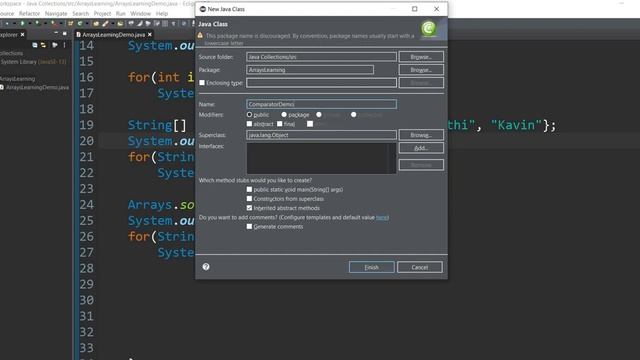Open the 'here' templates configuration link

point(382,218)
